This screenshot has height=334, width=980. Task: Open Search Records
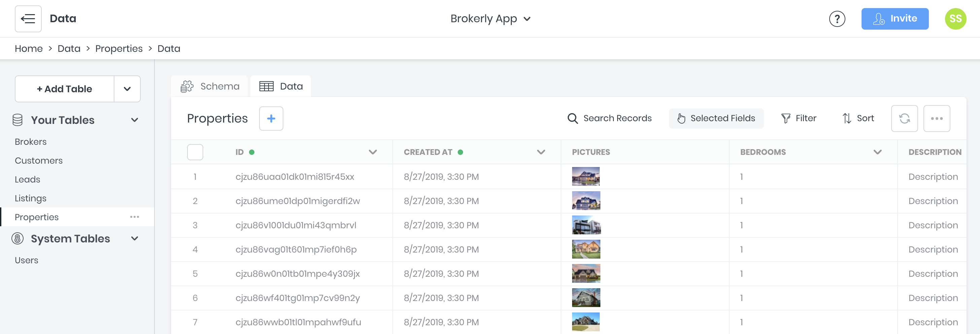tap(609, 119)
